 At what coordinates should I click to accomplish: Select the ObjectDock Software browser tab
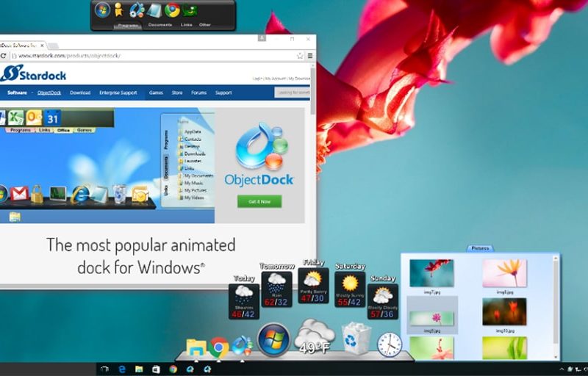click(21, 46)
